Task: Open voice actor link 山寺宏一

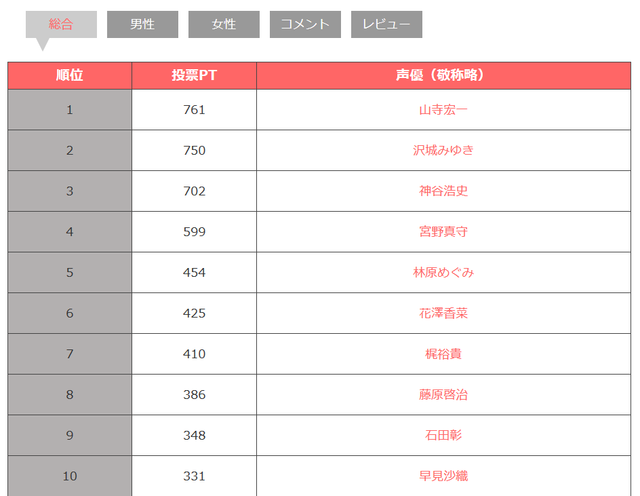Action: (443, 110)
